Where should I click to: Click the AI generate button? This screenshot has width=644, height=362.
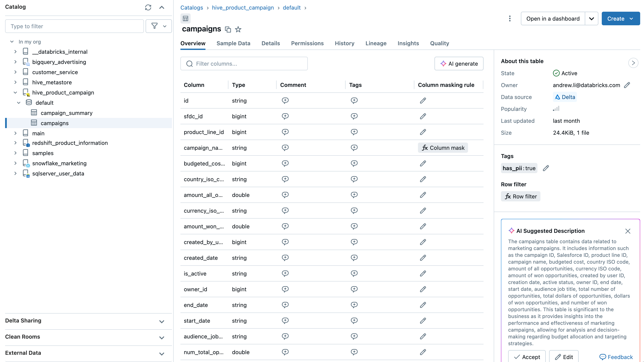[x=459, y=63]
